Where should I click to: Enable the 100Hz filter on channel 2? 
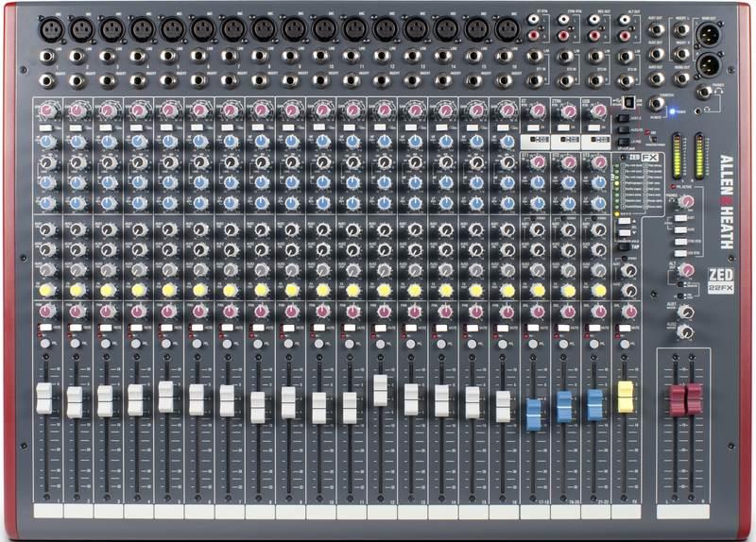pyautogui.click(x=76, y=127)
